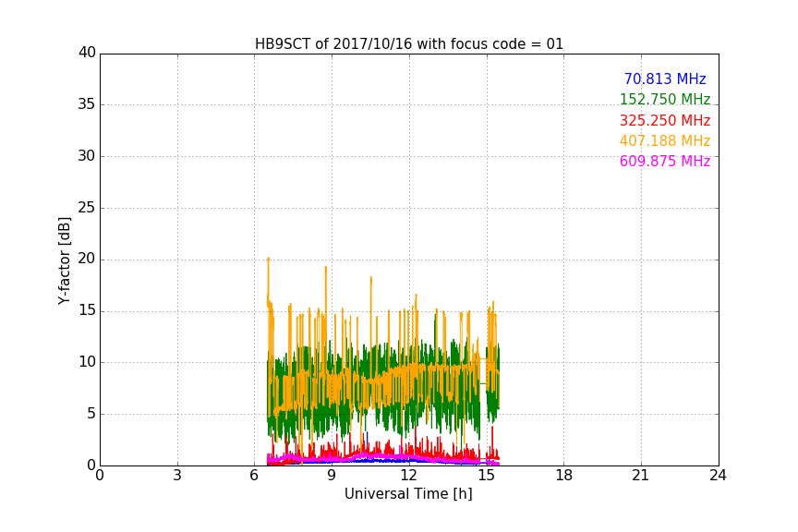The width and height of the screenshot is (798, 532).
Task: Select the 152.750 MHz legend label
Action: [665, 99]
